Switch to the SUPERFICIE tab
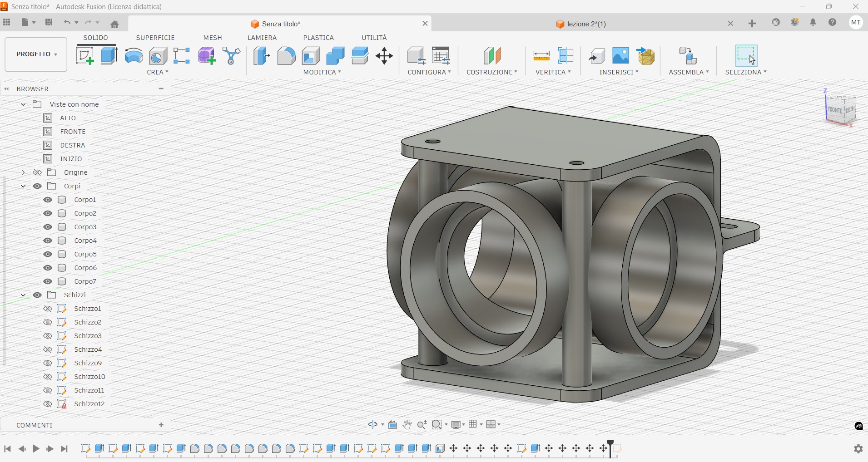 [x=155, y=38]
